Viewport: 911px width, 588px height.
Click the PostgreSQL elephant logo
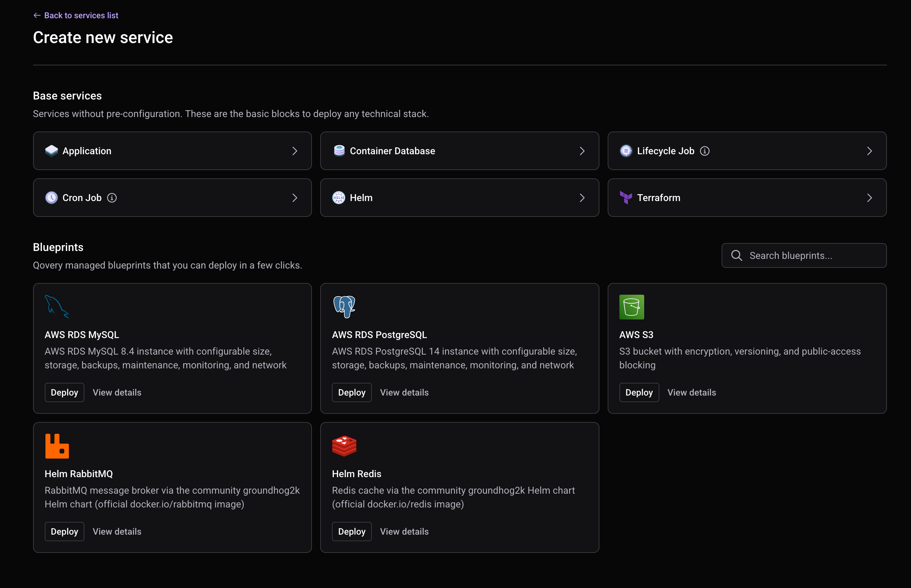coord(344,307)
